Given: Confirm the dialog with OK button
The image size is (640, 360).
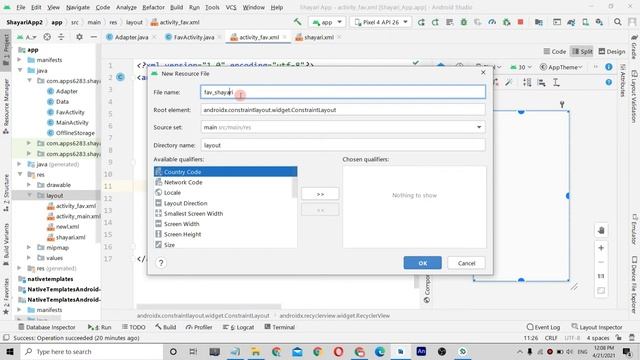Looking at the screenshot, I should click(422, 263).
